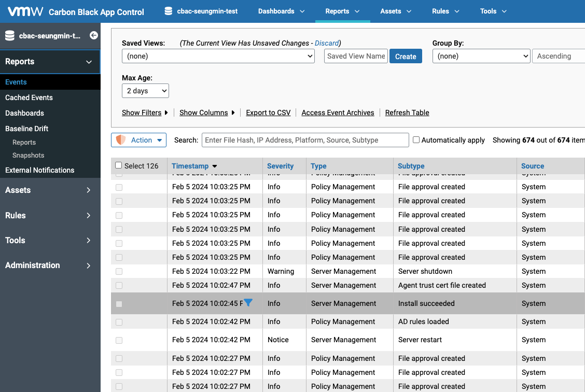Click Access Event Archives link
585x392 pixels.
tap(338, 113)
